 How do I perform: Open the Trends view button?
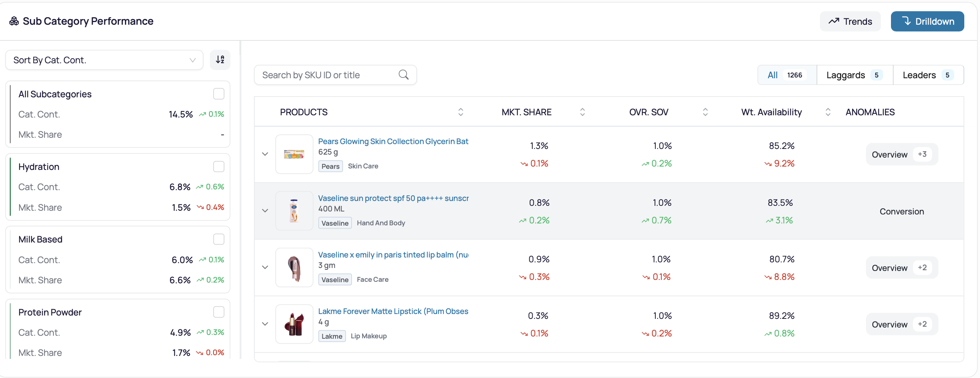click(x=850, y=21)
